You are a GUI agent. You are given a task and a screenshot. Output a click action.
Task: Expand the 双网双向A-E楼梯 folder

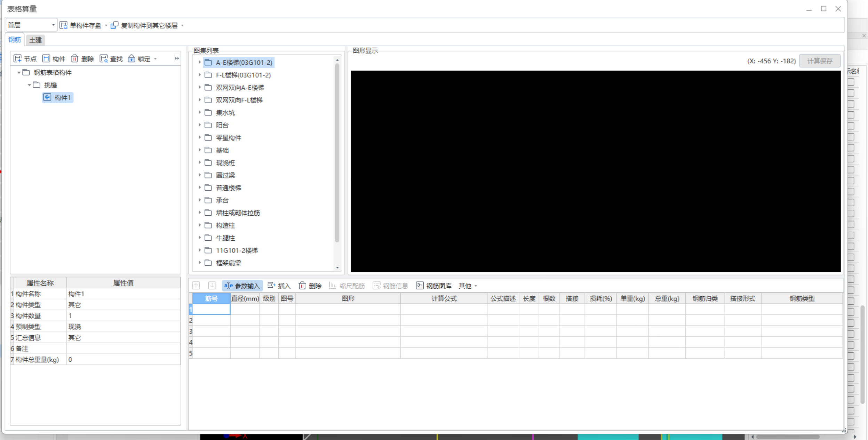pos(200,87)
